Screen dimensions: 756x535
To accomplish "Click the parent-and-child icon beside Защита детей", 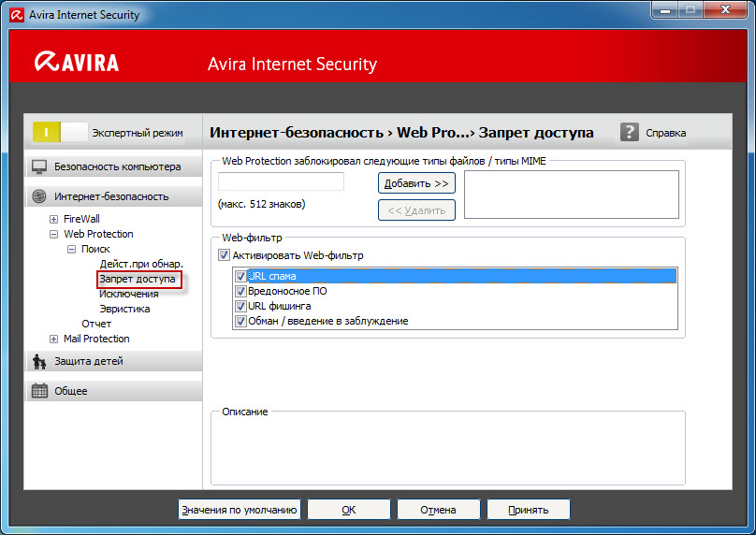I will [x=39, y=361].
